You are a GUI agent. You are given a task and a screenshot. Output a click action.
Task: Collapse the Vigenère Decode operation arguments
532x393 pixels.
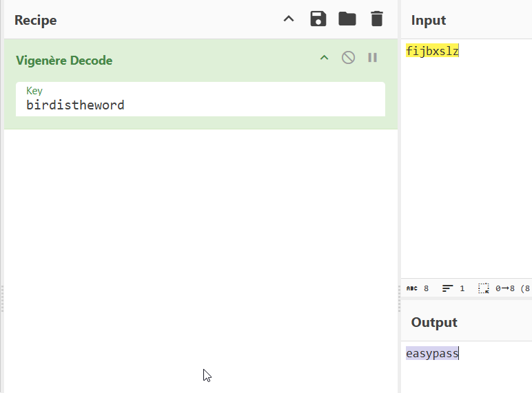[324, 59]
